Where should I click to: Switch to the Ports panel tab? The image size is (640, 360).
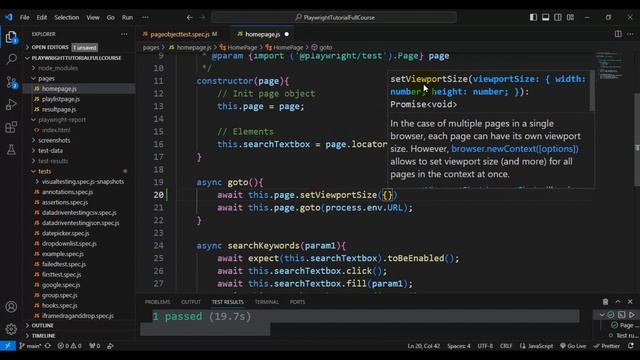click(x=297, y=302)
